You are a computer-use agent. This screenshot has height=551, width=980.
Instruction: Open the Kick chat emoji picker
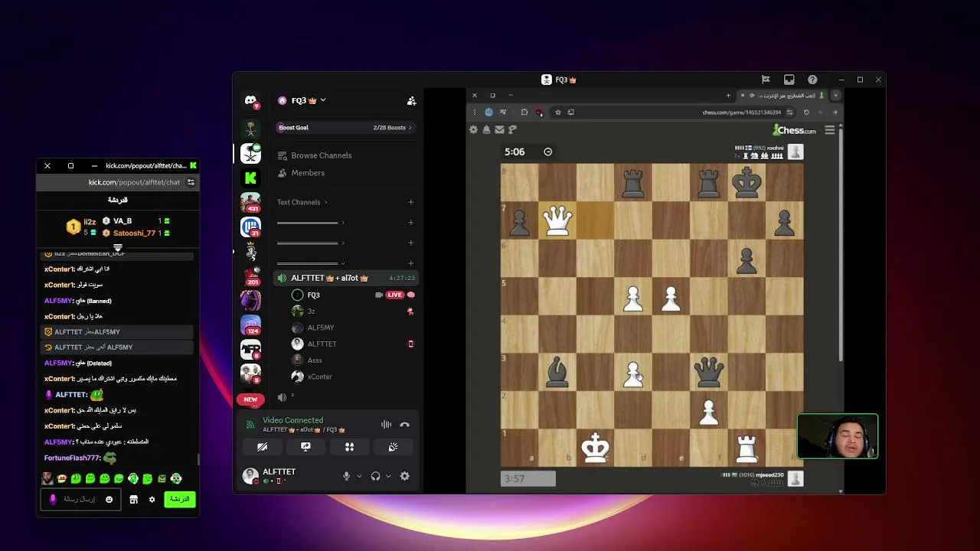109,500
